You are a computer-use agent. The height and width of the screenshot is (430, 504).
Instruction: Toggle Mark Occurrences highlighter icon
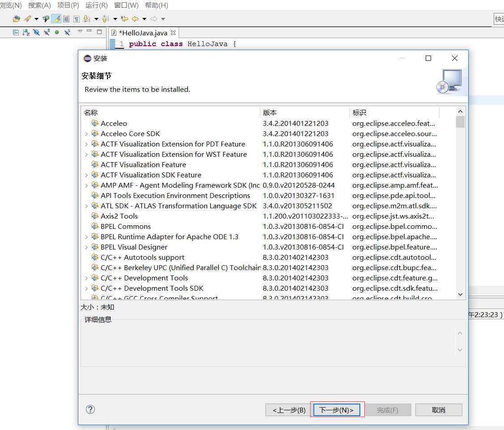(x=56, y=19)
